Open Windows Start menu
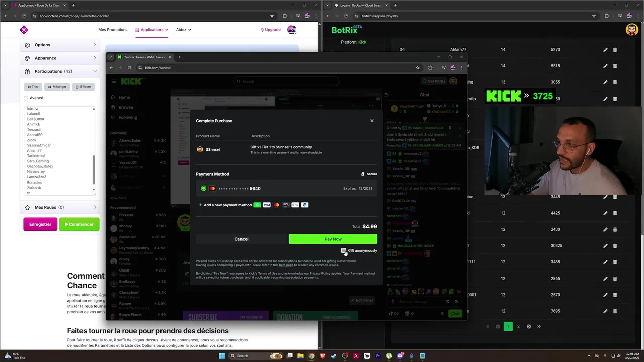Image resolution: width=644 pixels, height=362 pixels. [222, 356]
